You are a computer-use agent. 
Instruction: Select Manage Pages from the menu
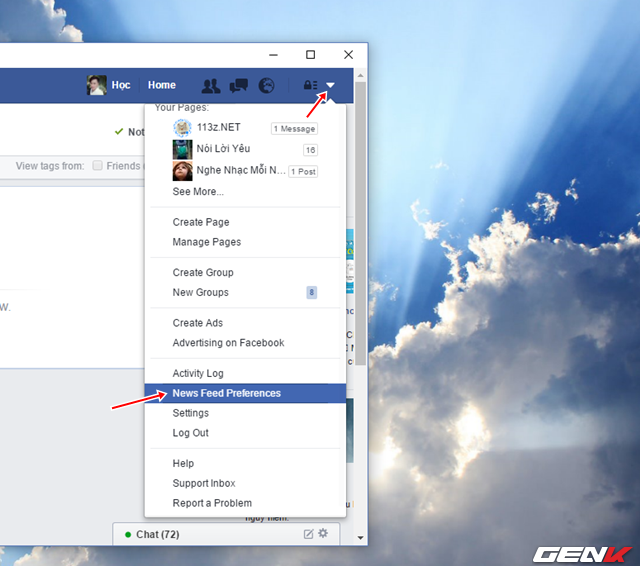coord(207,242)
